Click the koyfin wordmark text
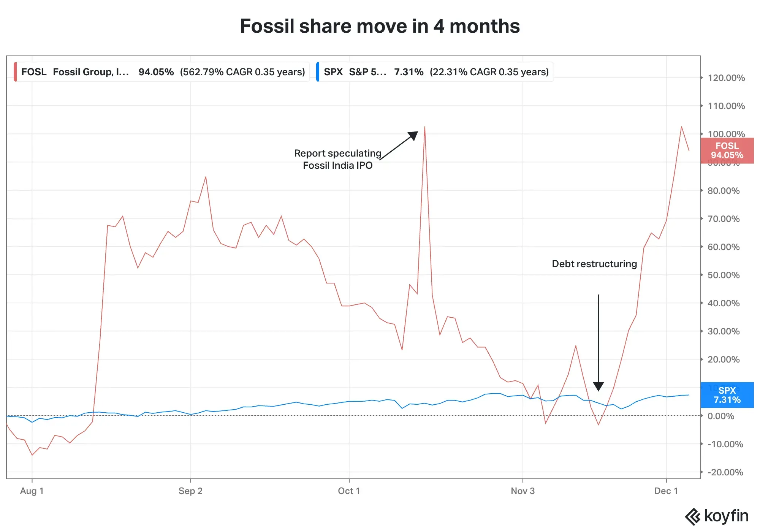 [726, 516]
